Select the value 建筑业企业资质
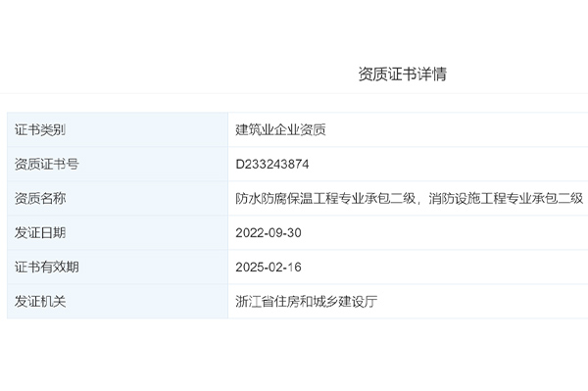588x391 pixels. [x=280, y=129]
